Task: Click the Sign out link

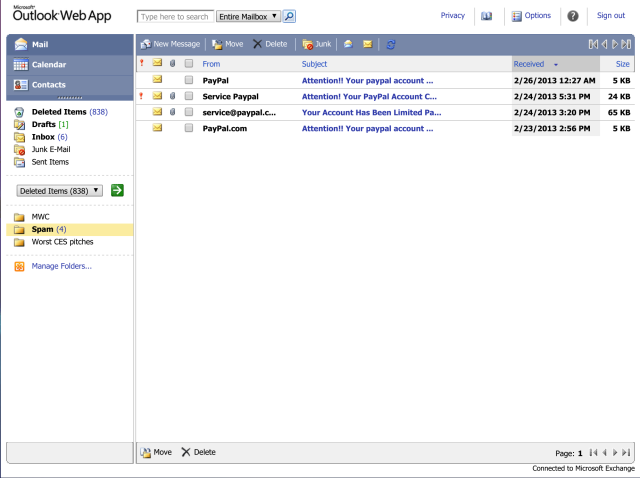Action: (611, 16)
